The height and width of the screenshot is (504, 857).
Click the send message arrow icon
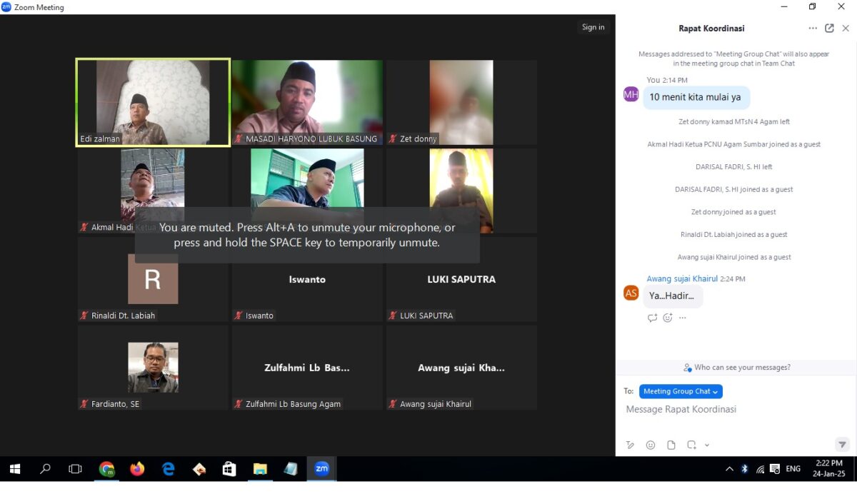842,445
